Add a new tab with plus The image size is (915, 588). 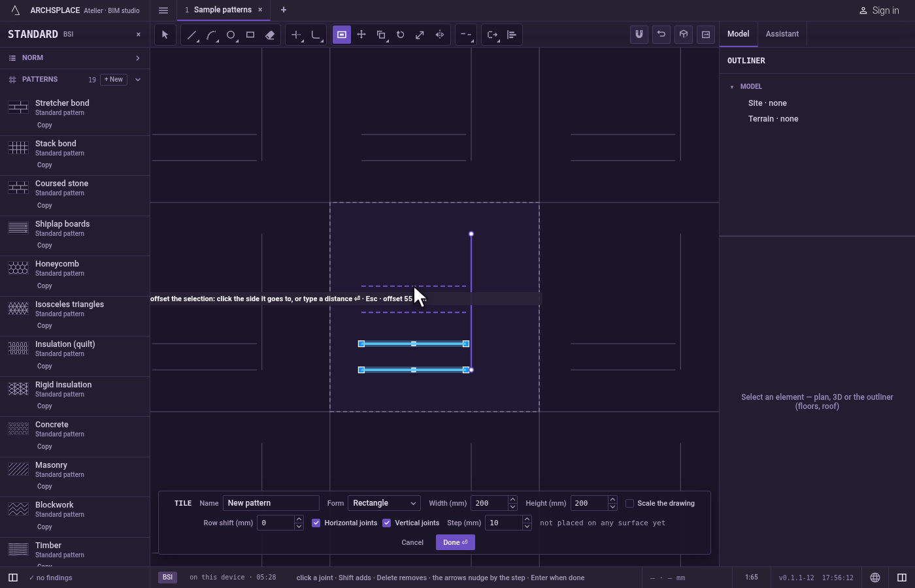[x=284, y=10]
